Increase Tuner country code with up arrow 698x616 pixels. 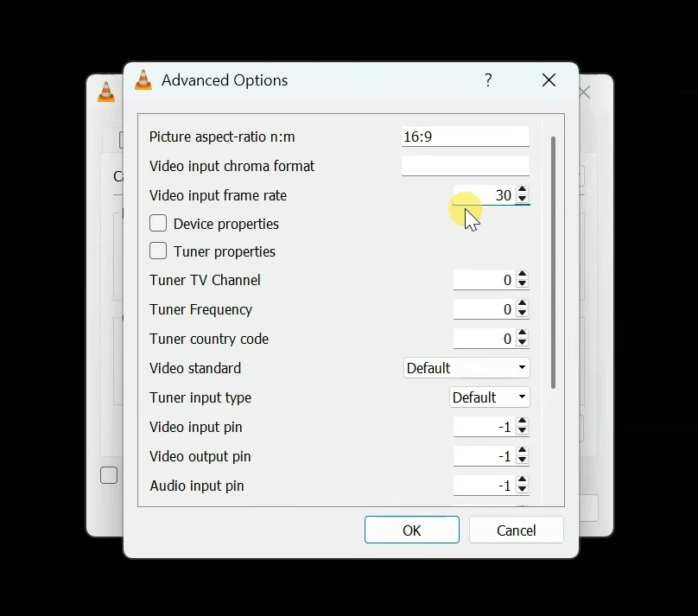coord(522,333)
